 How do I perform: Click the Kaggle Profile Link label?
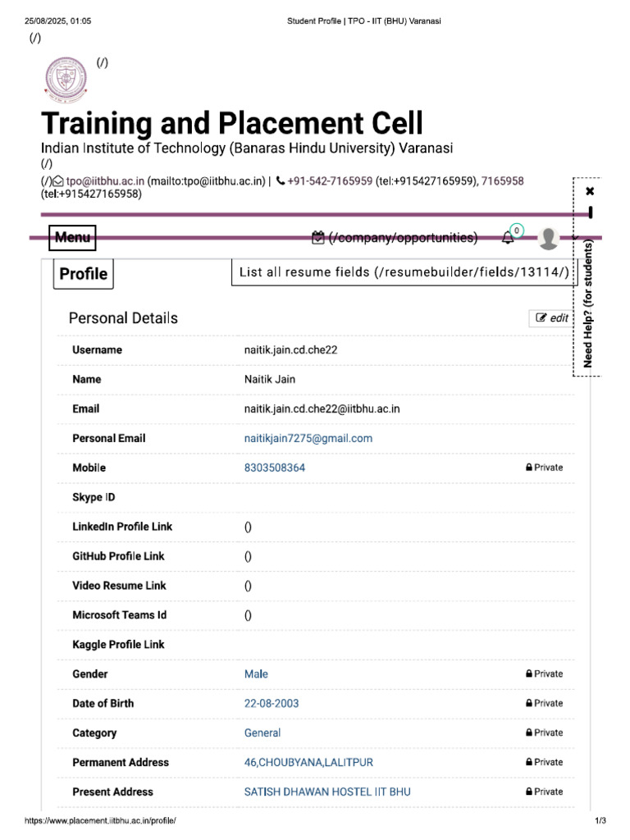tap(118, 645)
